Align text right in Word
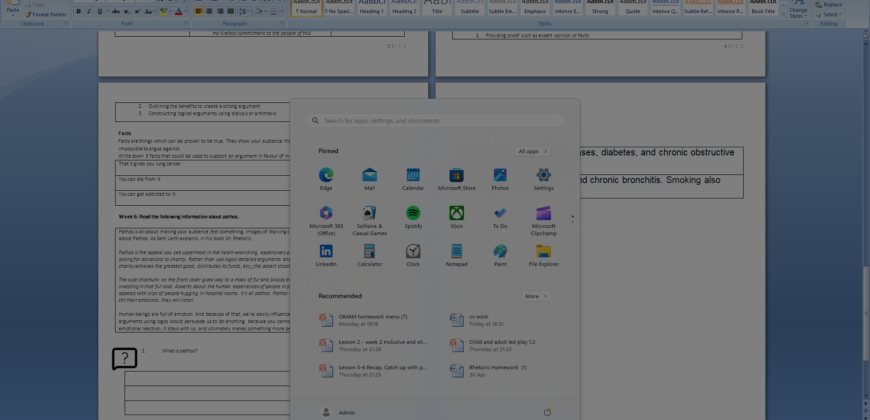This screenshot has height=420, width=870. [x=220, y=11]
